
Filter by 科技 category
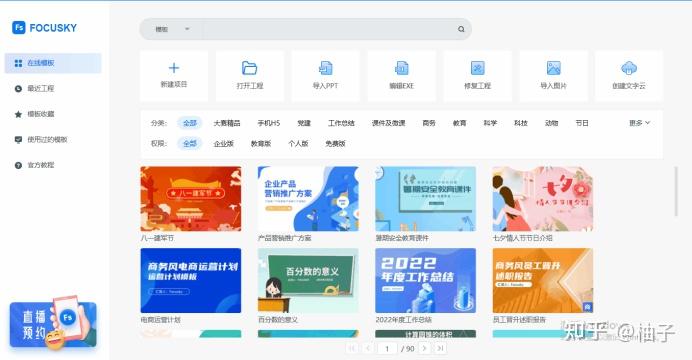[521, 123]
